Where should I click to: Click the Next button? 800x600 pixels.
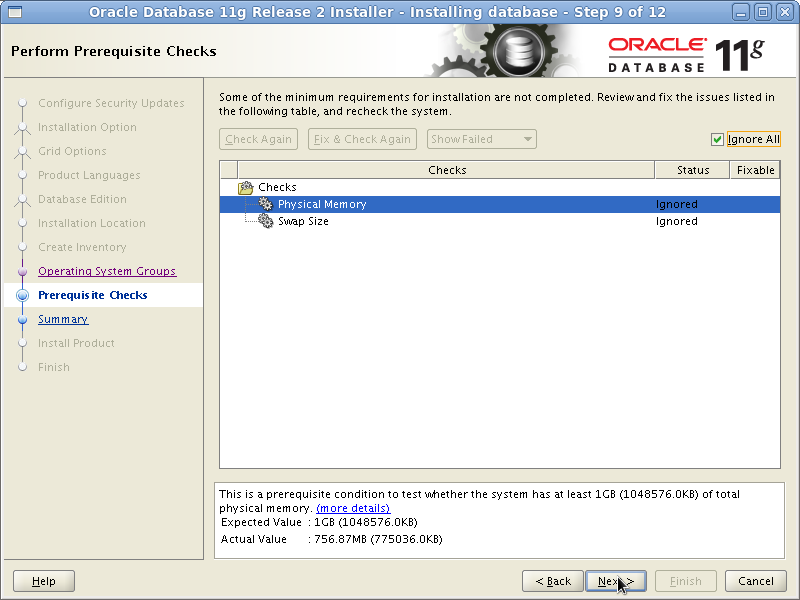tap(616, 581)
